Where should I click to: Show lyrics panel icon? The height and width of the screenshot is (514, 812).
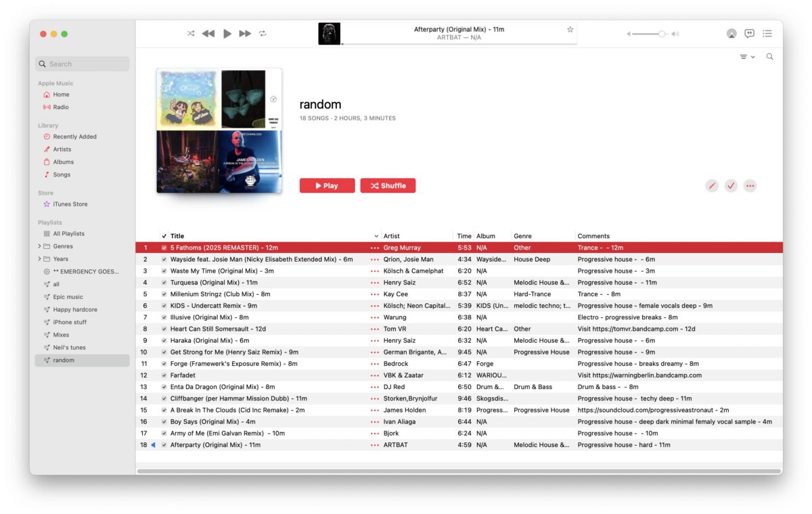point(749,33)
